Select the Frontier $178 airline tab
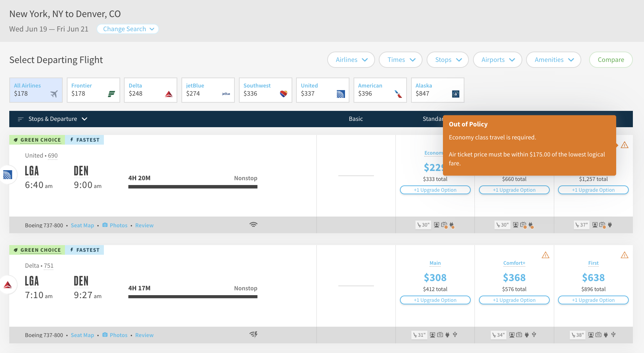This screenshot has height=353, width=644. click(93, 90)
